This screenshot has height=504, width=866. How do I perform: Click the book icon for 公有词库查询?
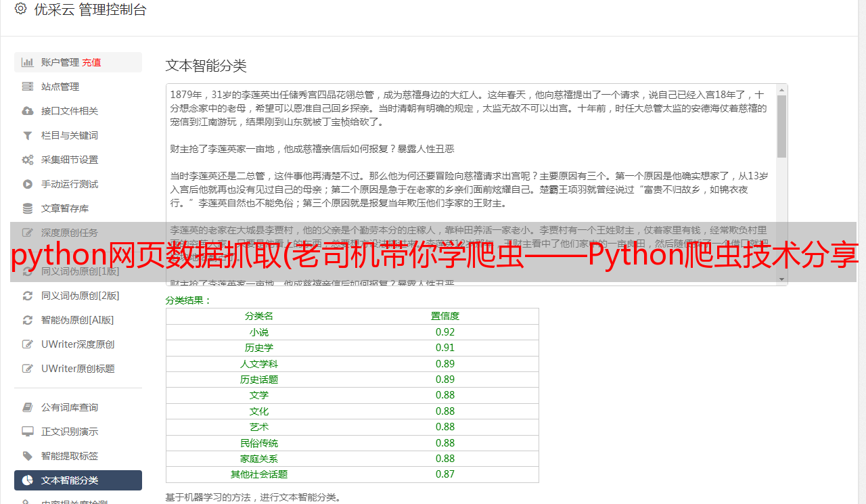[x=28, y=407]
